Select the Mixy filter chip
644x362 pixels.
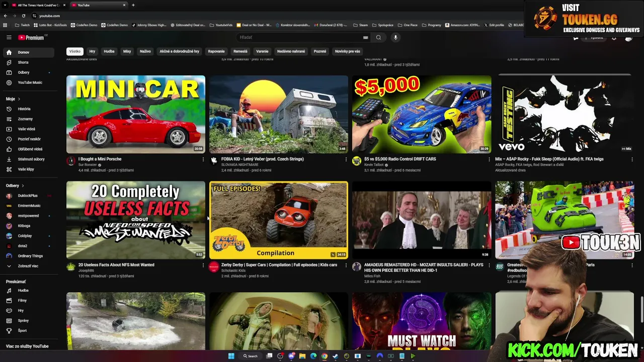(127, 51)
